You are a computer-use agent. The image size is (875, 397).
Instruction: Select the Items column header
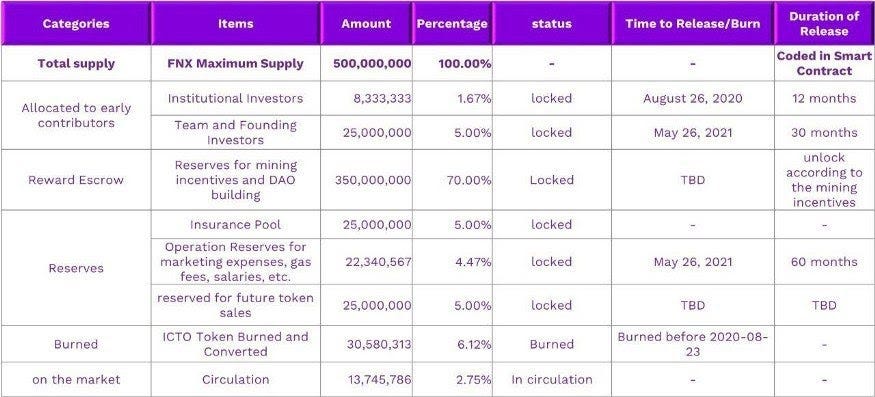235,23
